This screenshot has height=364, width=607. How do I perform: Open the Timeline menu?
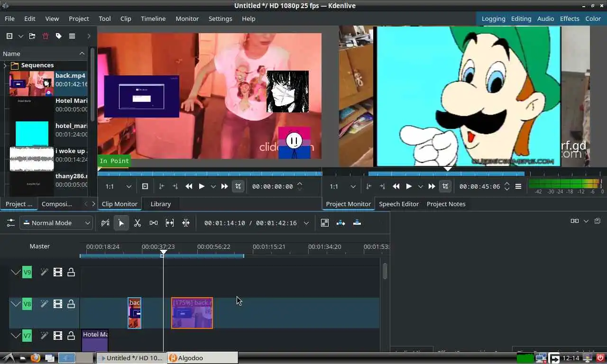[x=153, y=18]
